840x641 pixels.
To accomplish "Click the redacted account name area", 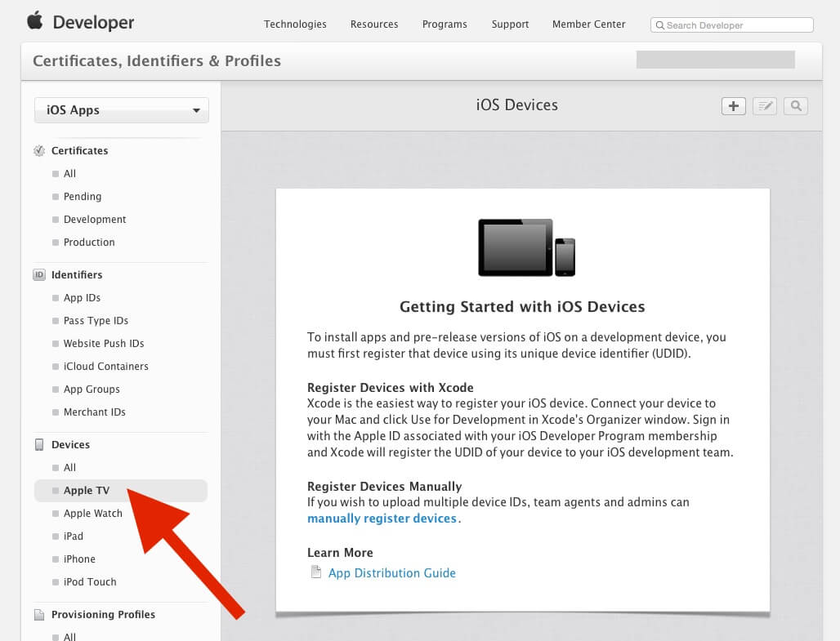I will point(716,60).
